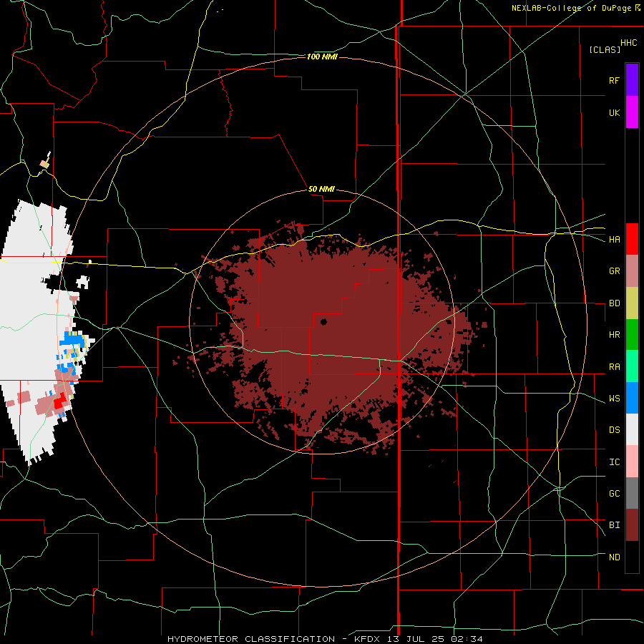This screenshot has width=644, height=644.
Task: Click the GC gray legend swatch
Action: tap(632, 493)
